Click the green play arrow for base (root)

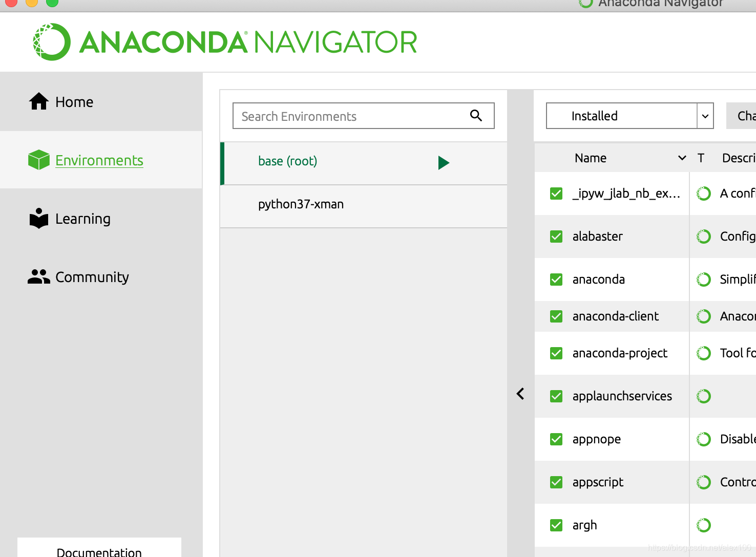pyautogui.click(x=444, y=163)
